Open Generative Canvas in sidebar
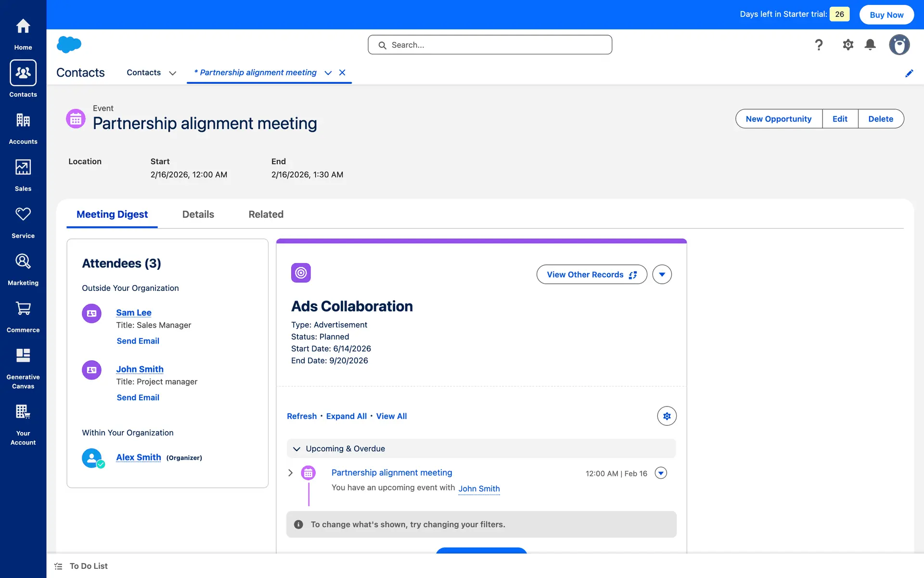924x578 pixels. pos(23,366)
